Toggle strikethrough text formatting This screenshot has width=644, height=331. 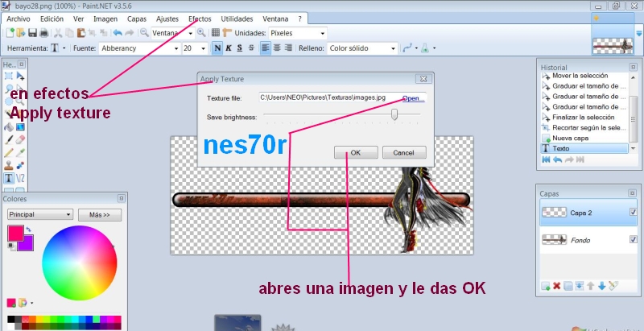click(x=251, y=48)
